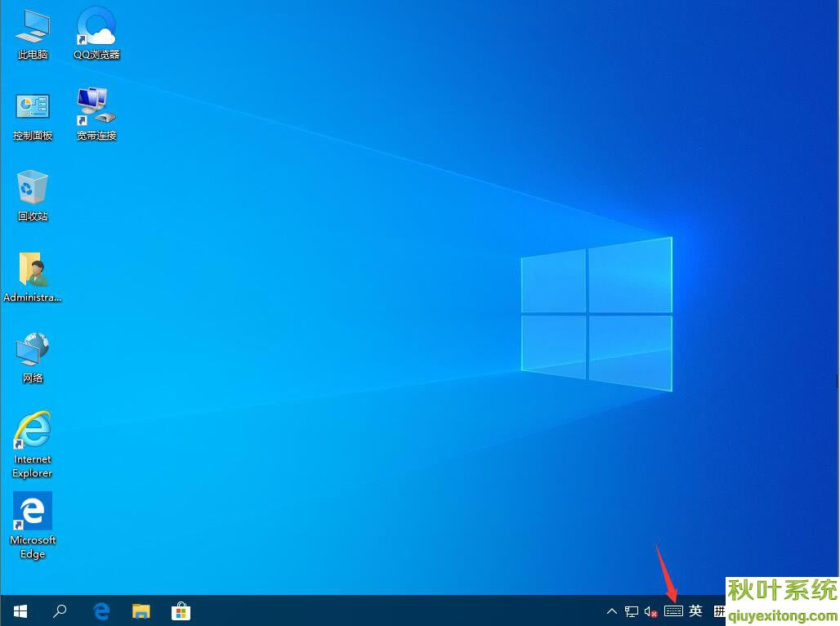Open File Explorer from the taskbar
Viewport: 840px width, 626px height.
pos(141,611)
